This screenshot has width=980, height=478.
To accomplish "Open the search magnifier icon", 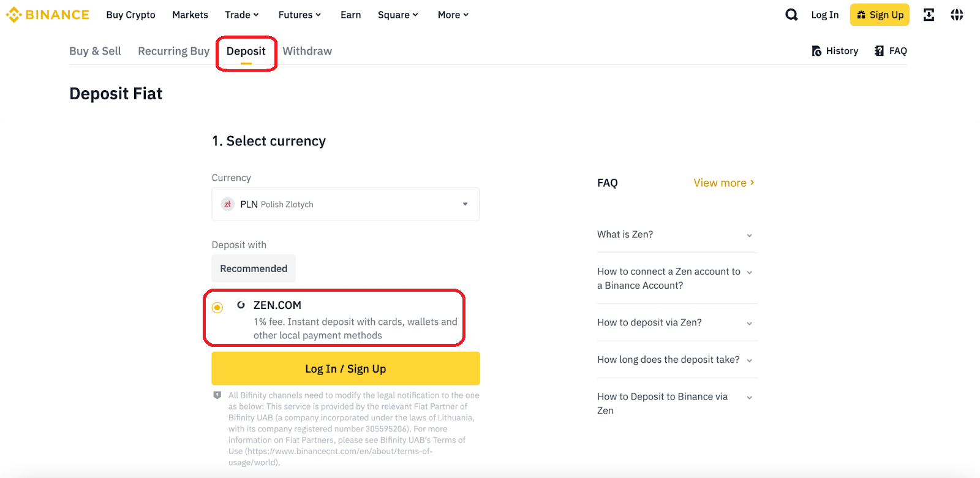I will pyautogui.click(x=791, y=15).
